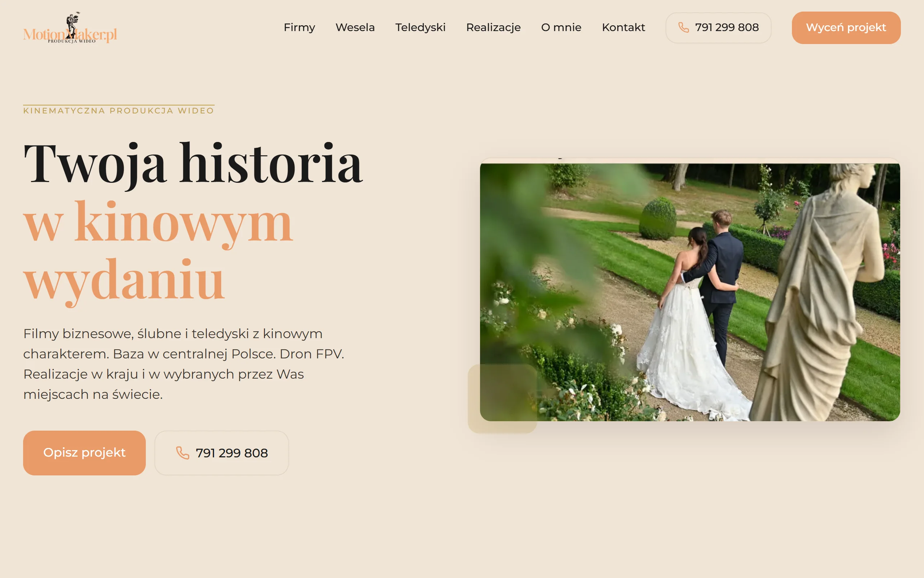This screenshot has height=578, width=924.
Task: Click the MotionMaker.pl logo
Action: [x=70, y=27]
